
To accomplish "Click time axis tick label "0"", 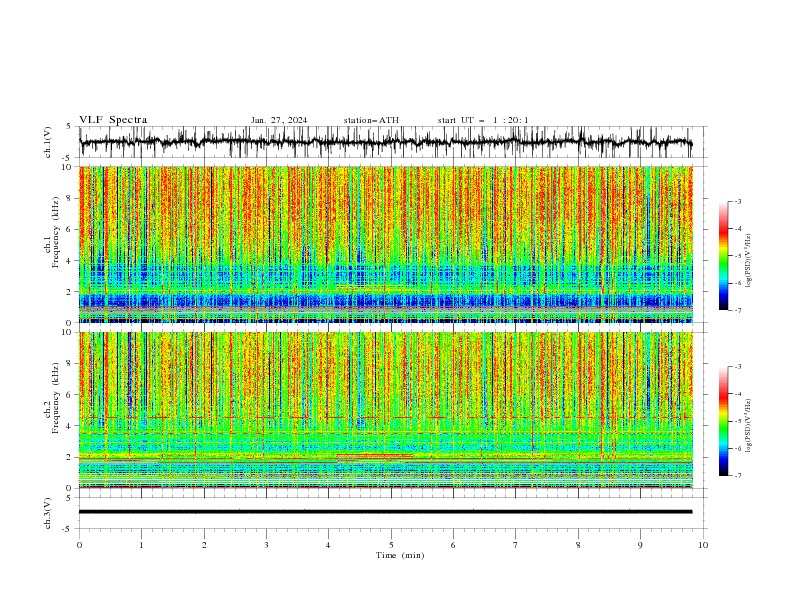I will pyautogui.click(x=79, y=545).
